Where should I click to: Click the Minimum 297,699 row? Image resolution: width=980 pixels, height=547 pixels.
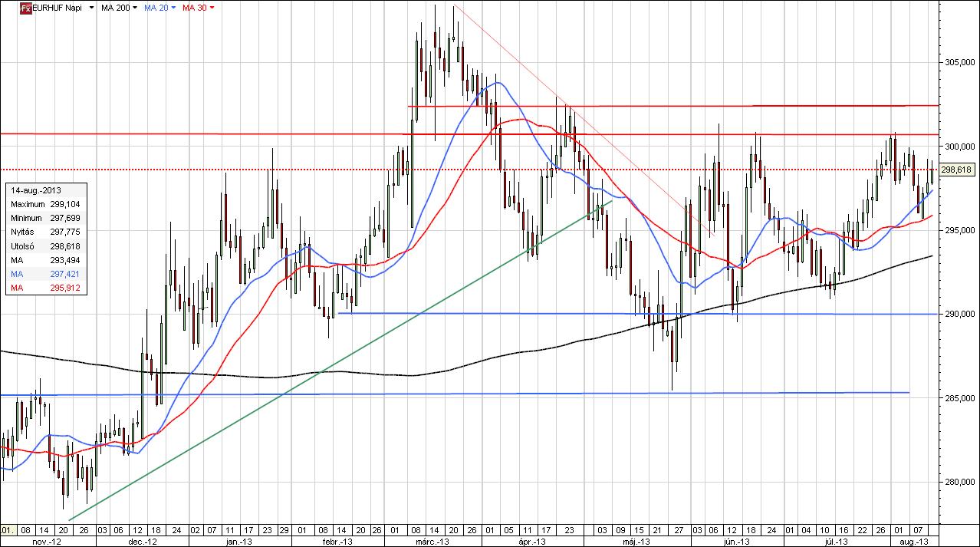point(44,218)
